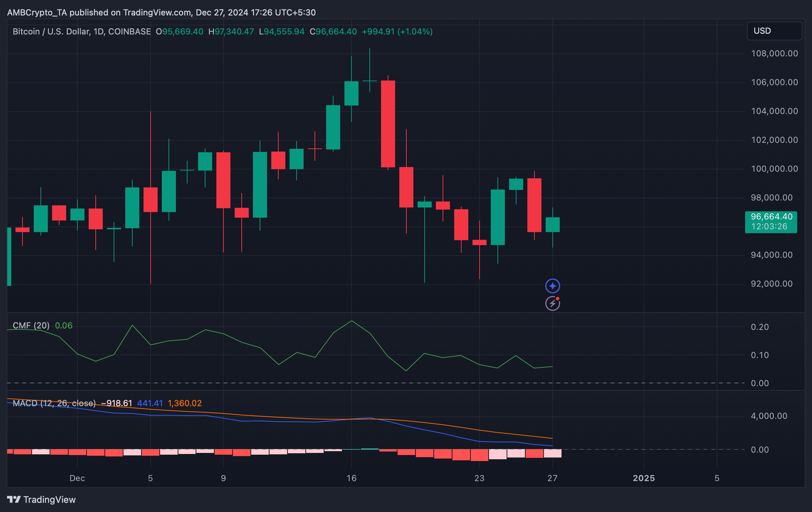
Task: Click the Bitcoin / U.S. Dollar symbol title
Action: point(82,32)
